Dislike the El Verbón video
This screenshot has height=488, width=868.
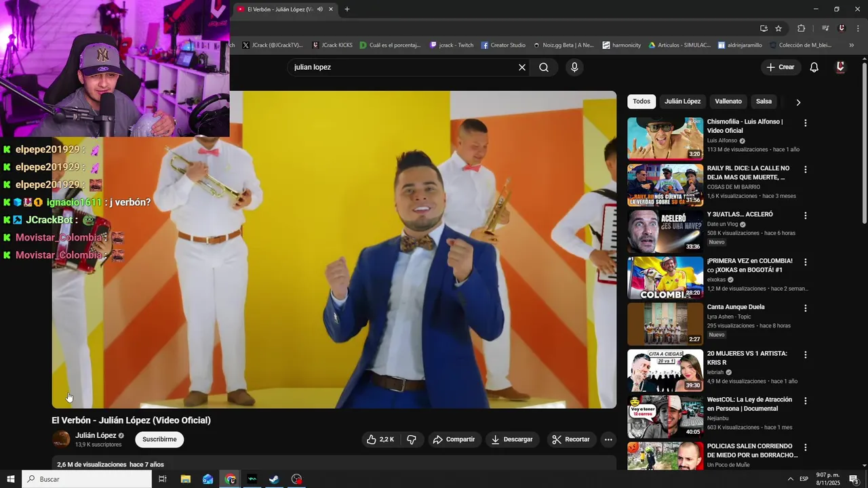(411, 439)
